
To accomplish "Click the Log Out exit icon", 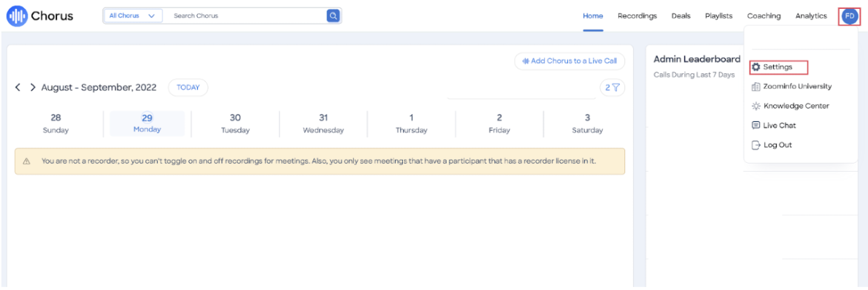I will 755,145.
